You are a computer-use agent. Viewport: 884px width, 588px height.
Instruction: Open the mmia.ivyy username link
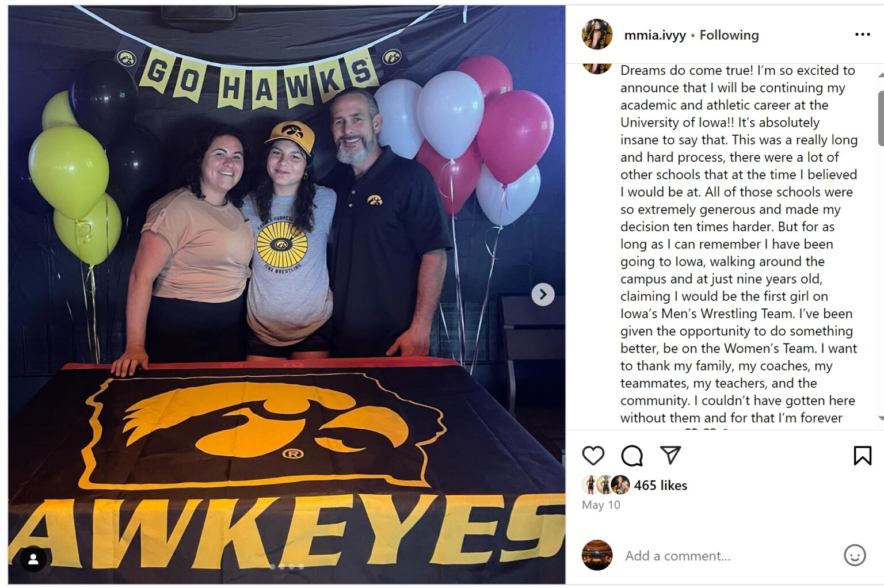click(655, 35)
